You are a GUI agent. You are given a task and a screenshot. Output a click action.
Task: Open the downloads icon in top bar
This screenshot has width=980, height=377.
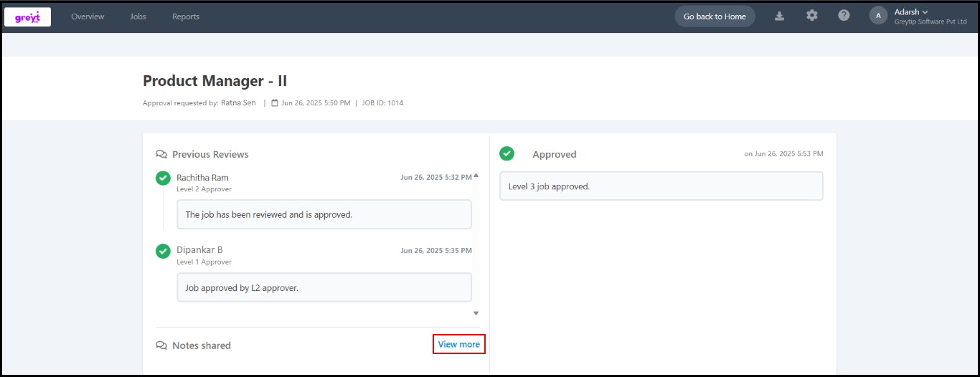780,16
